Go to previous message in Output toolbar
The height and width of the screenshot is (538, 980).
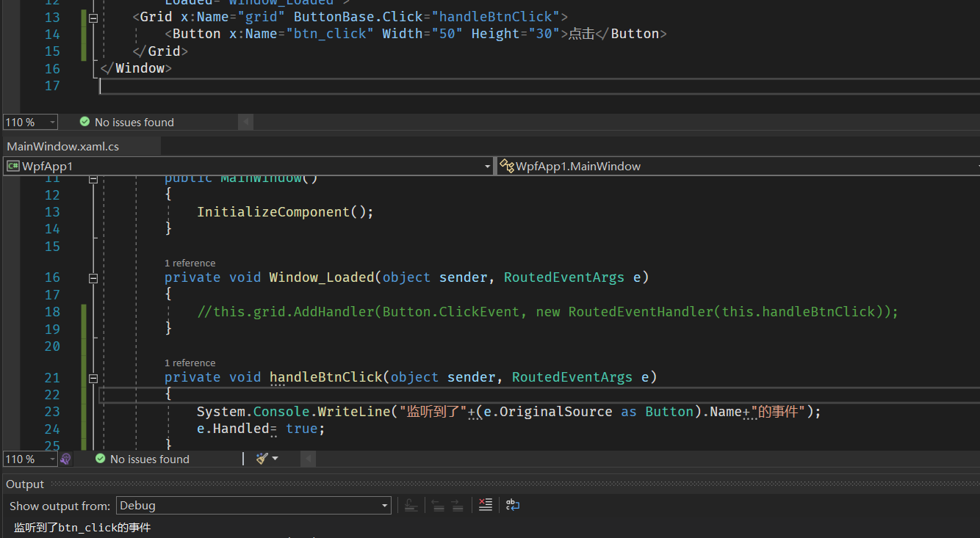coord(438,505)
